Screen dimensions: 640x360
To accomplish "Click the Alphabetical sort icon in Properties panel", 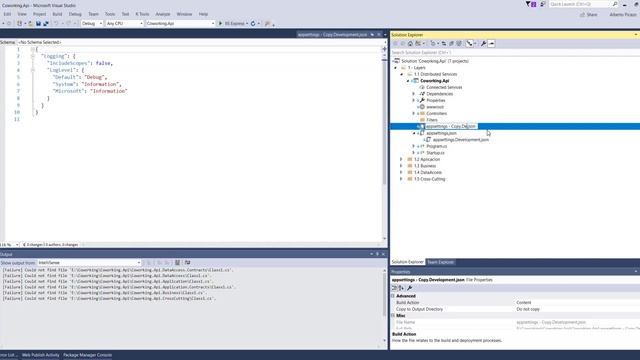I will pos(401,288).
